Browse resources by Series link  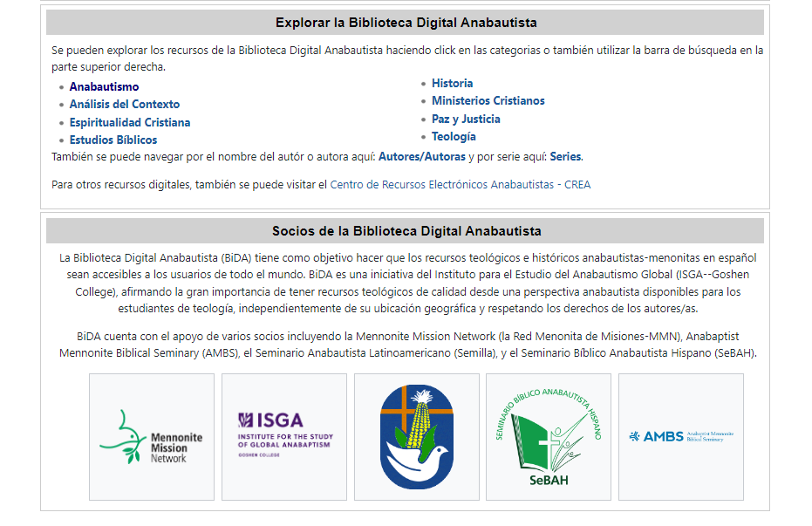[x=565, y=157]
